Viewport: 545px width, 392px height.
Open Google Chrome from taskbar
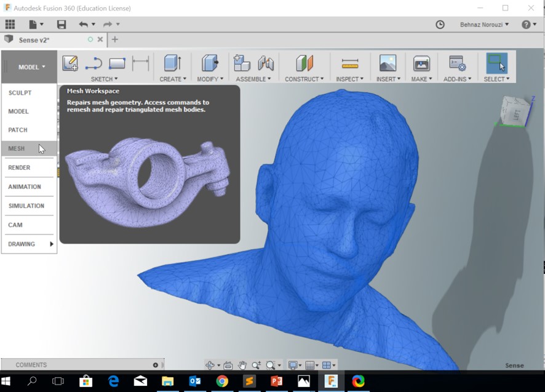222,381
